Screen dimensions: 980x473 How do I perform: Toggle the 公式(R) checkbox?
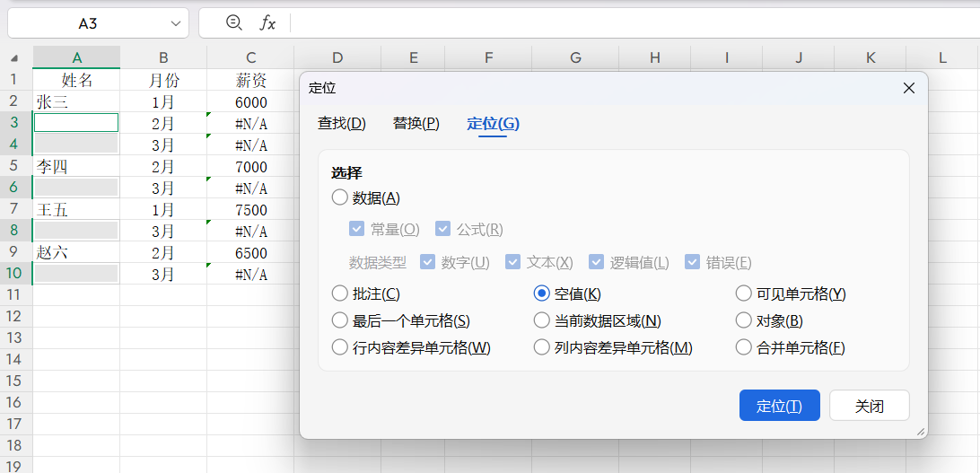point(443,229)
